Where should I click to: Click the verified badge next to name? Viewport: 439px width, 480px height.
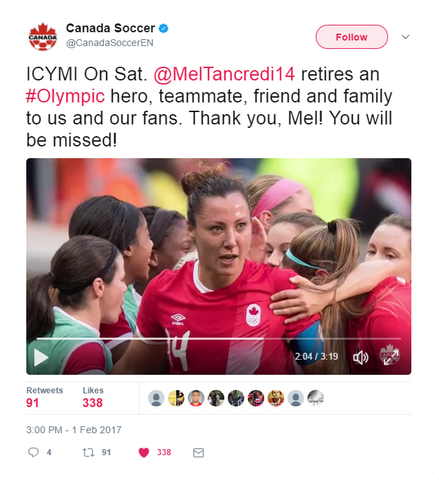(163, 29)
